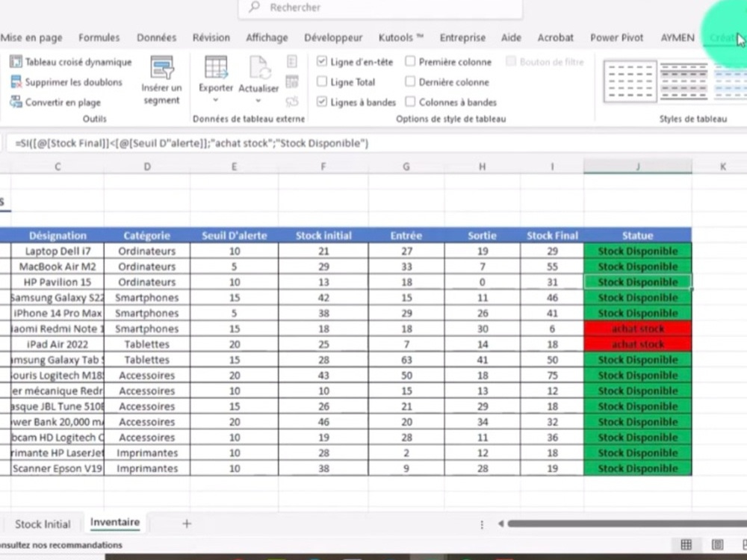Select the Laptop Dell i7 cell

[58, 251]
